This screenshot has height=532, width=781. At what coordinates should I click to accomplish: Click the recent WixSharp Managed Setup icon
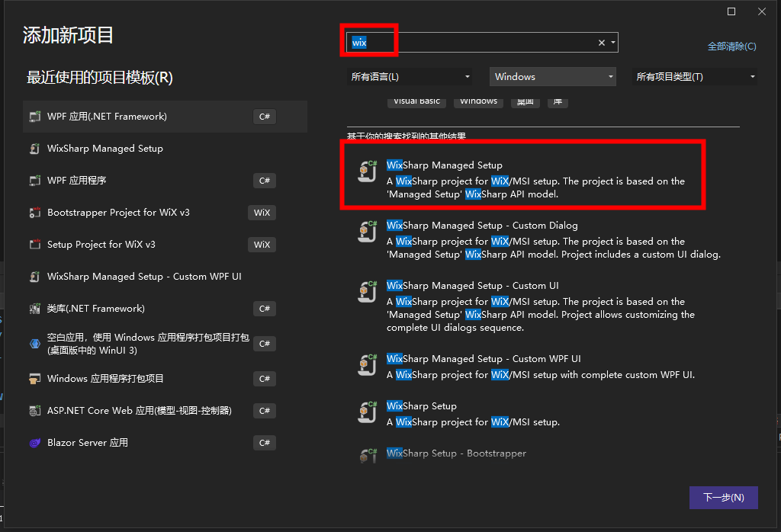[x=35, y=149]
